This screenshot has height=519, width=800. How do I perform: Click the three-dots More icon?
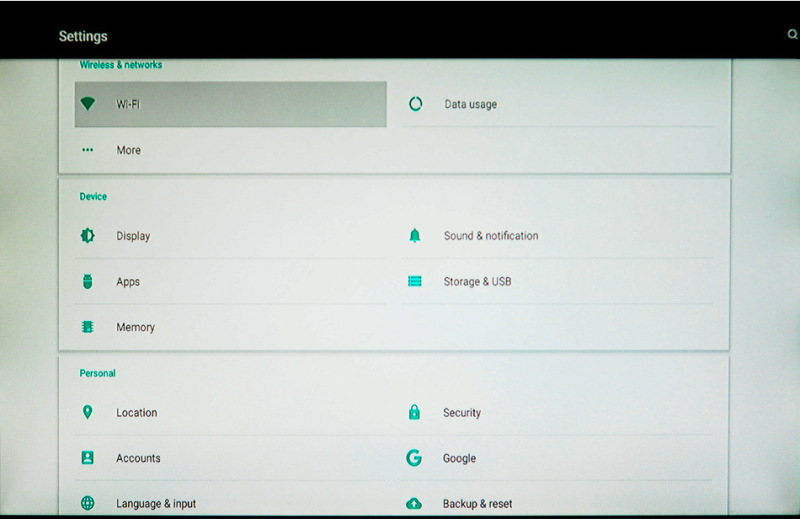pyautogui.click(x=88, y=150)
